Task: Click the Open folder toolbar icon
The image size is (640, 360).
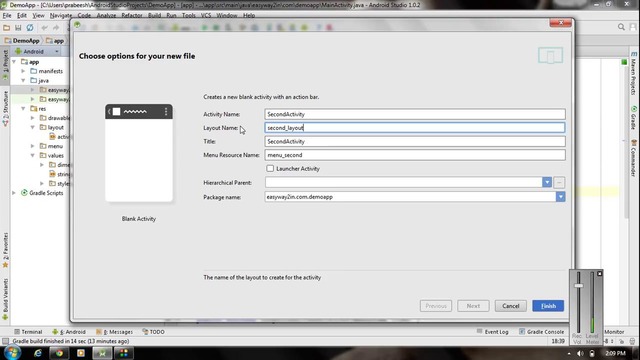Action: click(x=7, y=28)
